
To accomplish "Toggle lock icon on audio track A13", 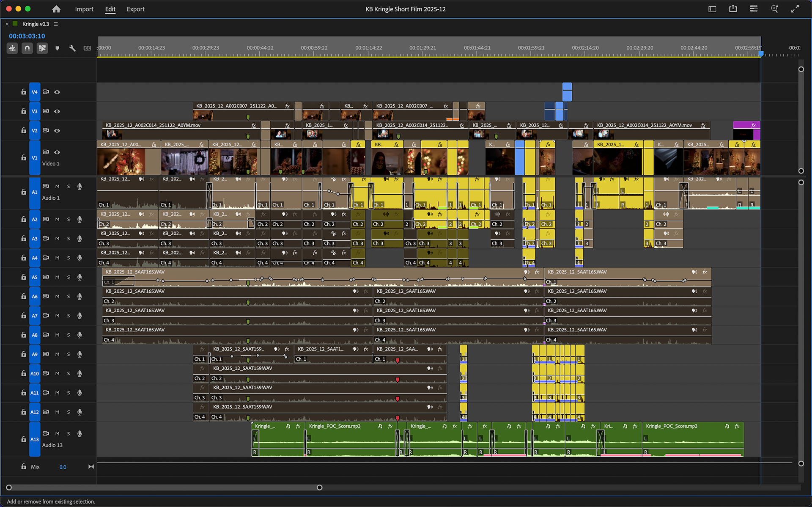I will [x=24, y=439].
